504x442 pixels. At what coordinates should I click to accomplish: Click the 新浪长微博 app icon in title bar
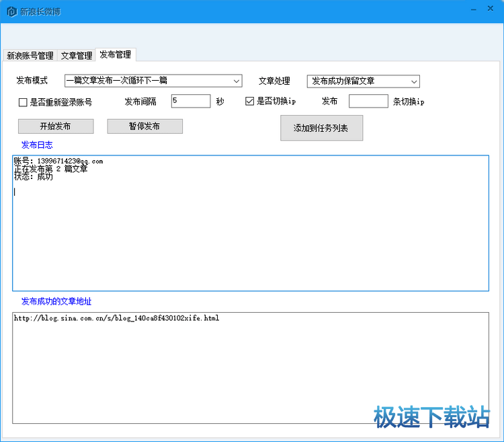point(11,12)
